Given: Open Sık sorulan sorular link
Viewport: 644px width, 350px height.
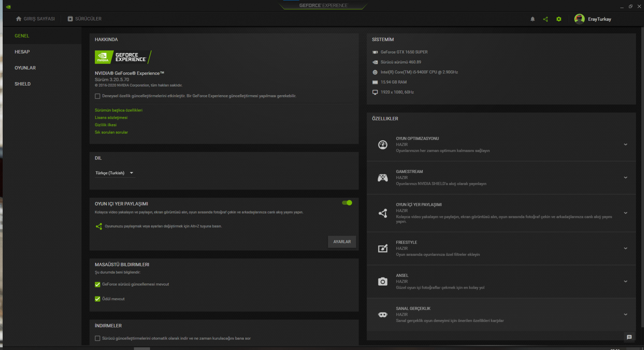Looking at the screenshot, I should tap(111, 132).
